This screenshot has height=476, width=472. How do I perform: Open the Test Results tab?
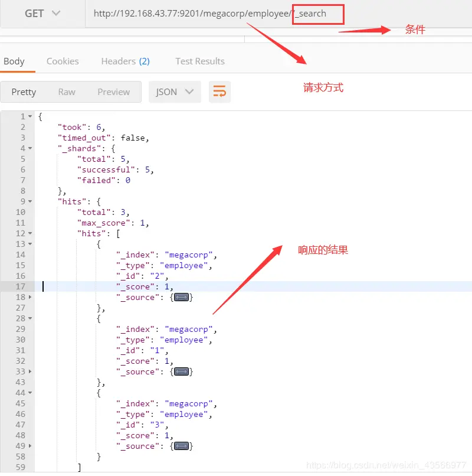click(x=200, y=61)
